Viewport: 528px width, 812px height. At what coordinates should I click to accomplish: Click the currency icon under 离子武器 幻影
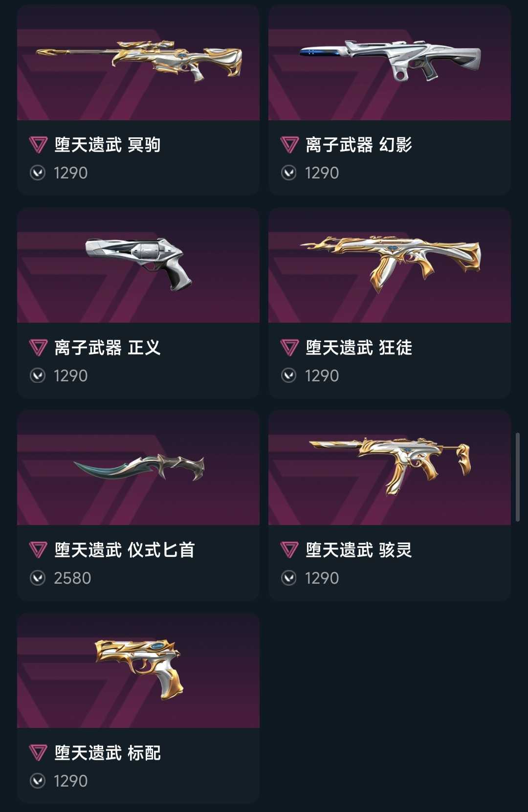(x=289, y=173)
